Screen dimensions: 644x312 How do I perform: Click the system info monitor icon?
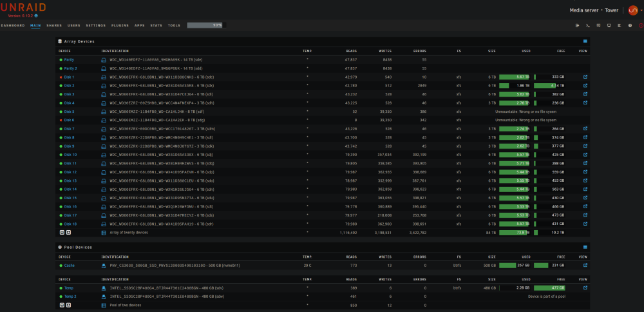(x=609, y=26)
